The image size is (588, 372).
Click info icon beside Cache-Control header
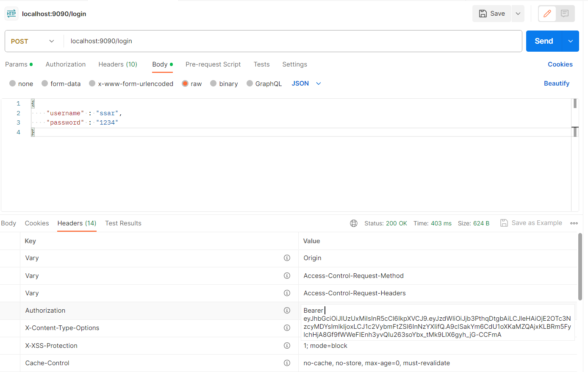pyautogui.click(x=287, y=363)
